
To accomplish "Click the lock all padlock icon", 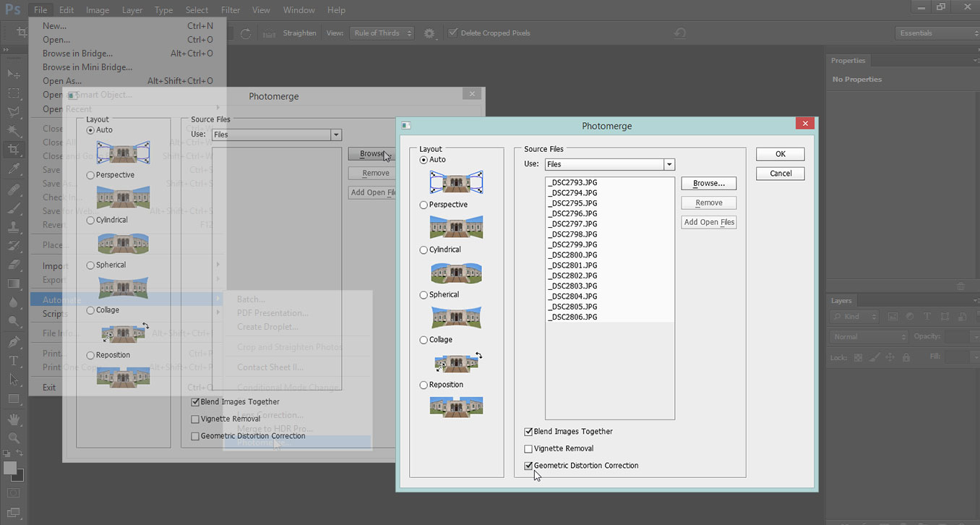I will coord(906,357).
